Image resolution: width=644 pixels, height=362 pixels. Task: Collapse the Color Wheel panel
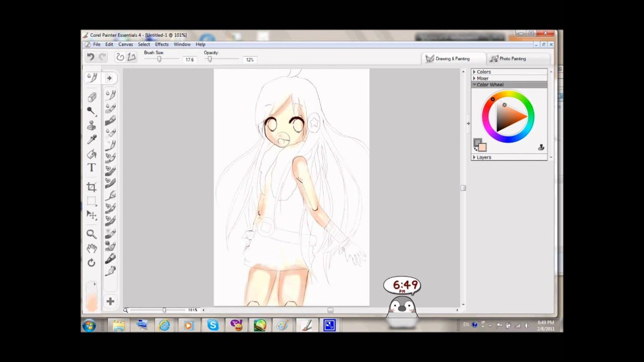509,84
